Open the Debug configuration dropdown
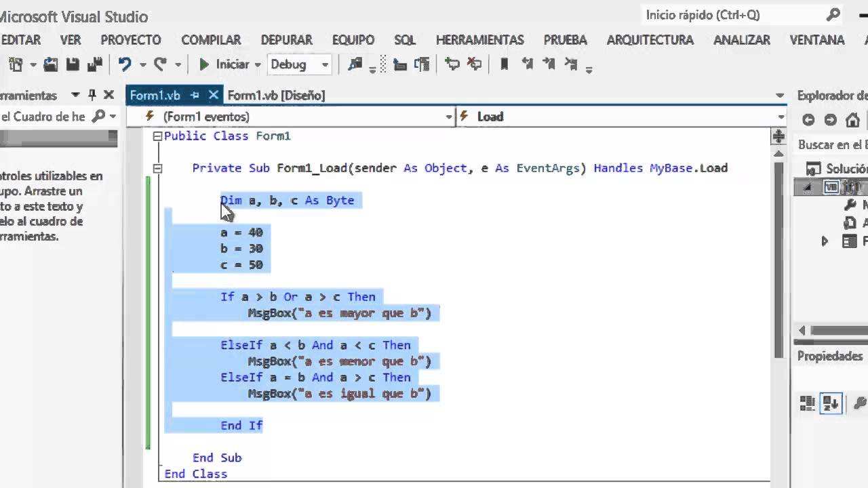 (x=325, y=65)
